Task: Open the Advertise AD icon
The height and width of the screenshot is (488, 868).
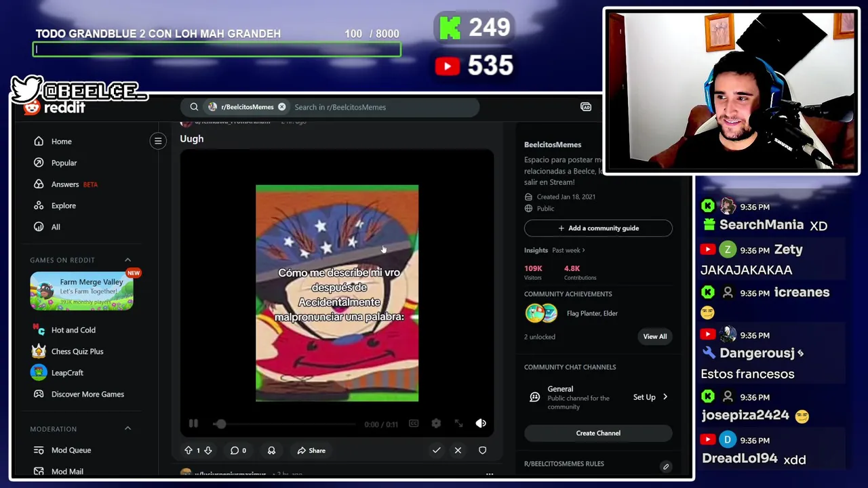Action: click(x=586, y=107)
